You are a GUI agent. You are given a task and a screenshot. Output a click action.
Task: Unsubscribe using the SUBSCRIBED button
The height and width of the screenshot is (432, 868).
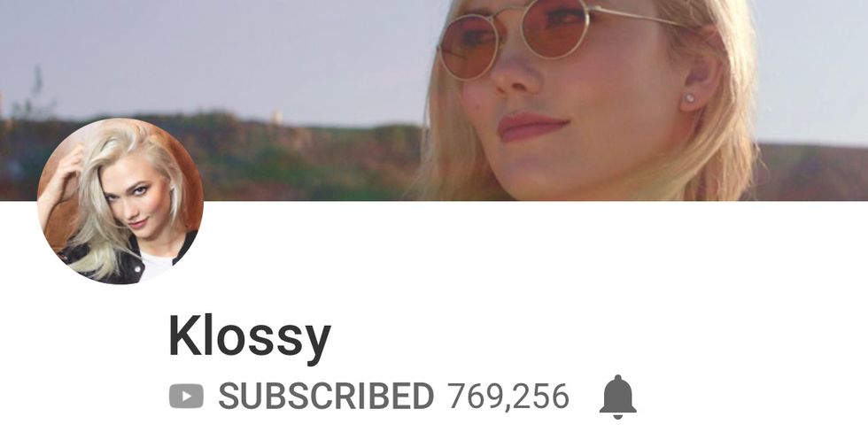tap(326, 396)
